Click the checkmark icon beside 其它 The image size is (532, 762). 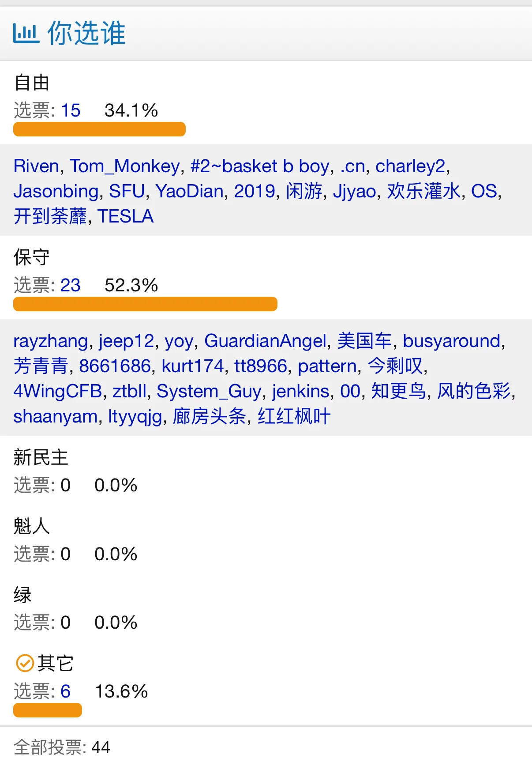[25, 663]
